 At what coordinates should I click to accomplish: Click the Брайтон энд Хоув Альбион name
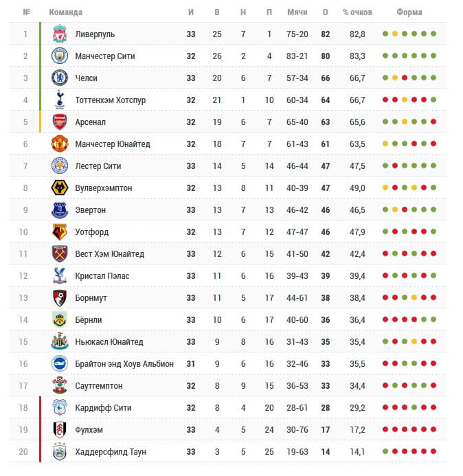click(124, 363)
